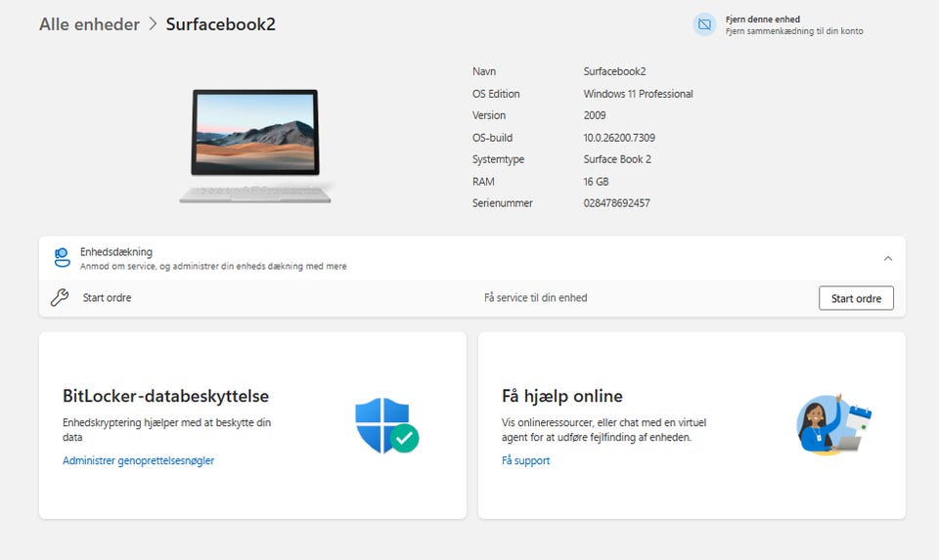The image size is (939, 560).
Task: Click the Enhedsdækning device coverage icon
Action: [x=63, y=258]
